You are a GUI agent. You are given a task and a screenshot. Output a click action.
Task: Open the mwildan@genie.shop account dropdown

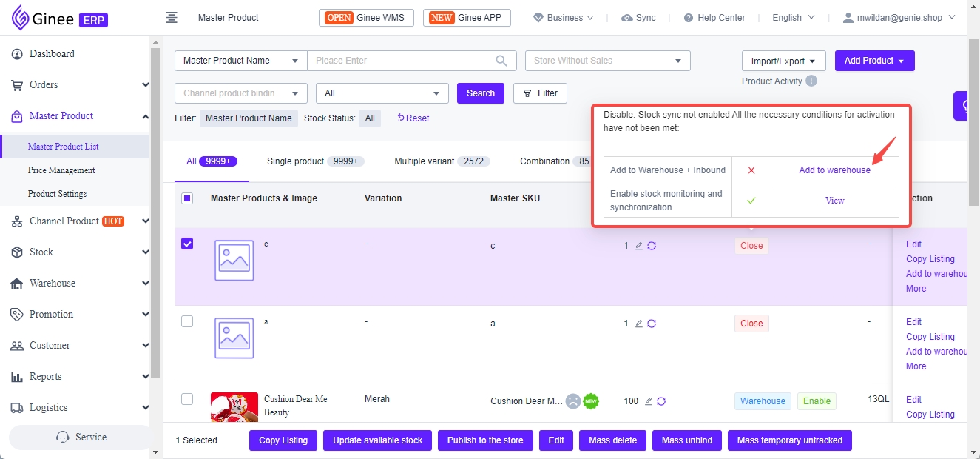[900, 18]
